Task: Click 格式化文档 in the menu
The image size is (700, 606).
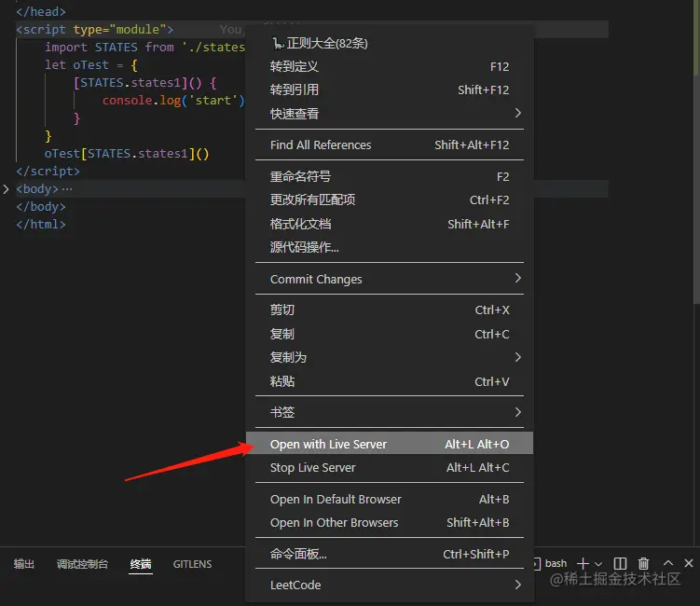Action: [x=390, y=224]
